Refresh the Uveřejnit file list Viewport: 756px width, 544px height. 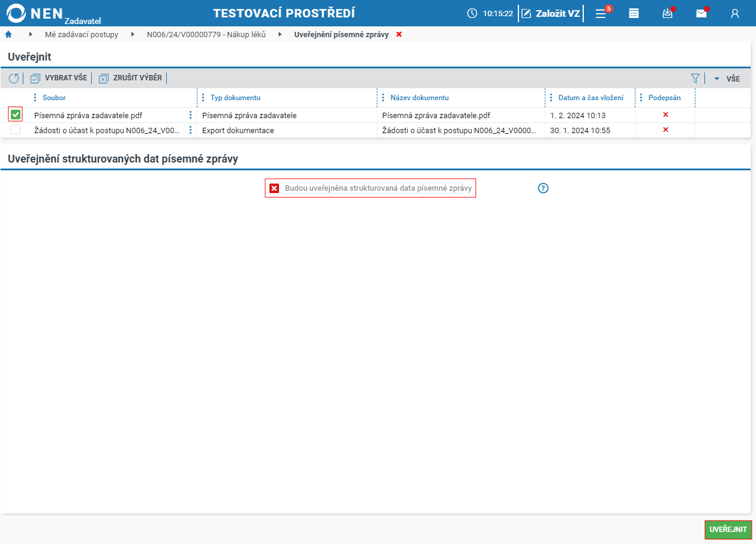coord(14,78)
